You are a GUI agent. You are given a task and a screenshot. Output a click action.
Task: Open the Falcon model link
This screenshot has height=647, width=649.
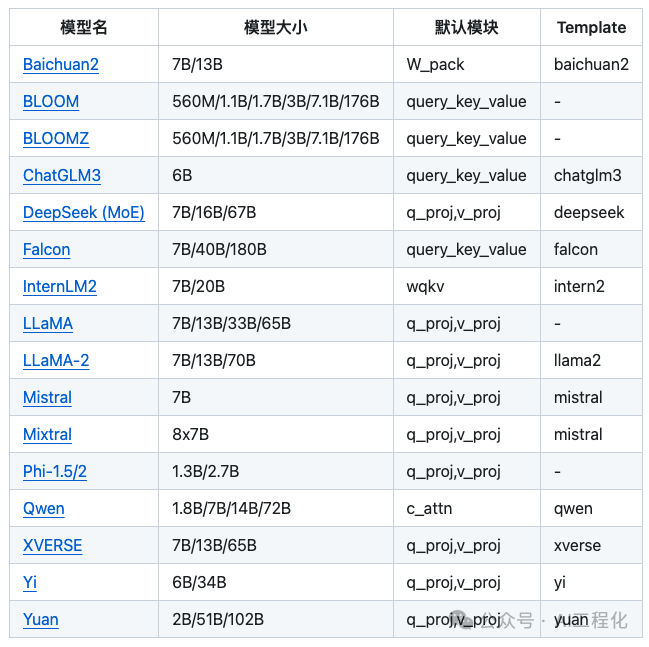click(x=47, y=250)
